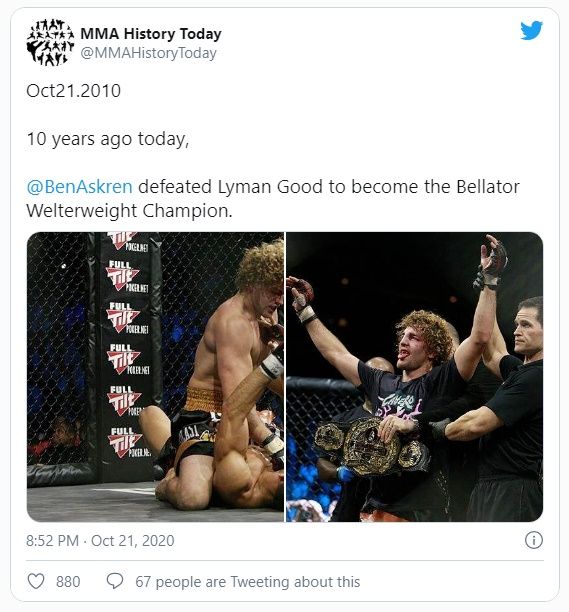Visit the @MMAHistoryToday handle link
Viewport: 569px width, 612px height.
point(148,53)
